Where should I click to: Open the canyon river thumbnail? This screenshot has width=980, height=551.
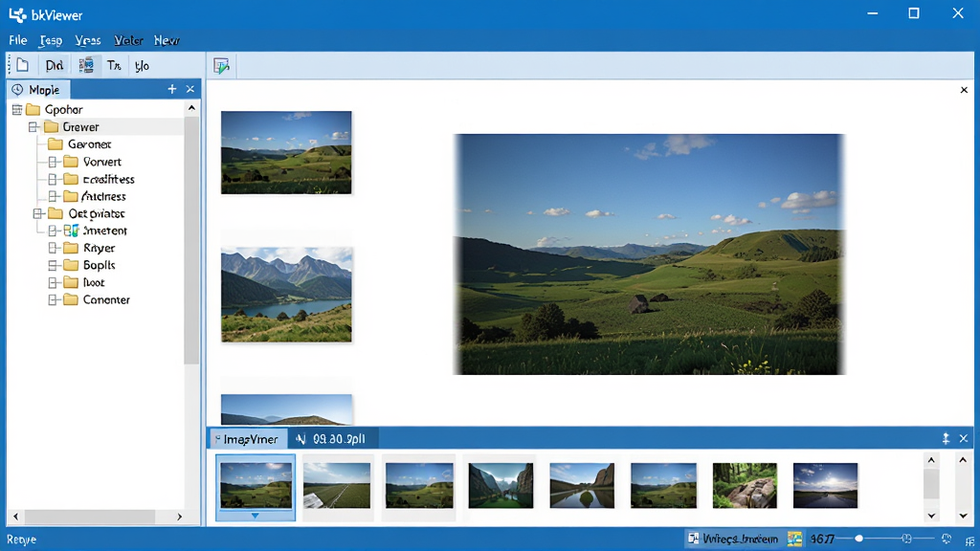(x=501, y=485)
